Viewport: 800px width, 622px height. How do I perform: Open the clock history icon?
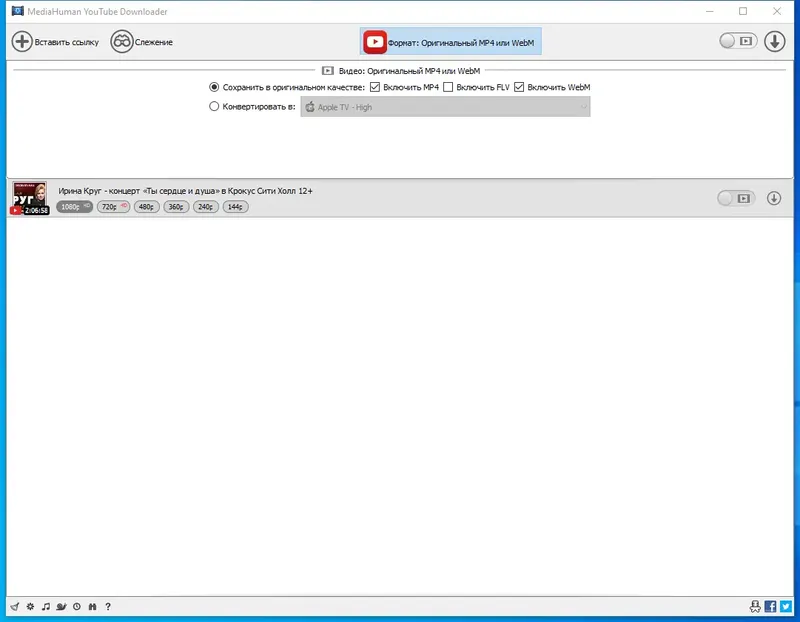pyautogui.click(x=77, y=606)
